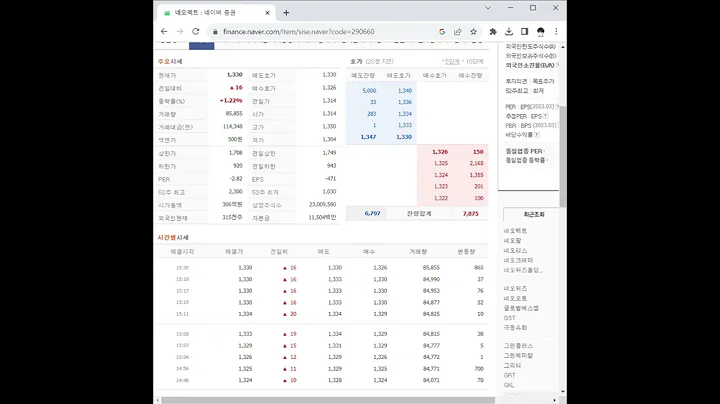This screenshot has height=404, width=720.
Task: Select the 네오펙트 browser tab
Action: coord(216,13)
